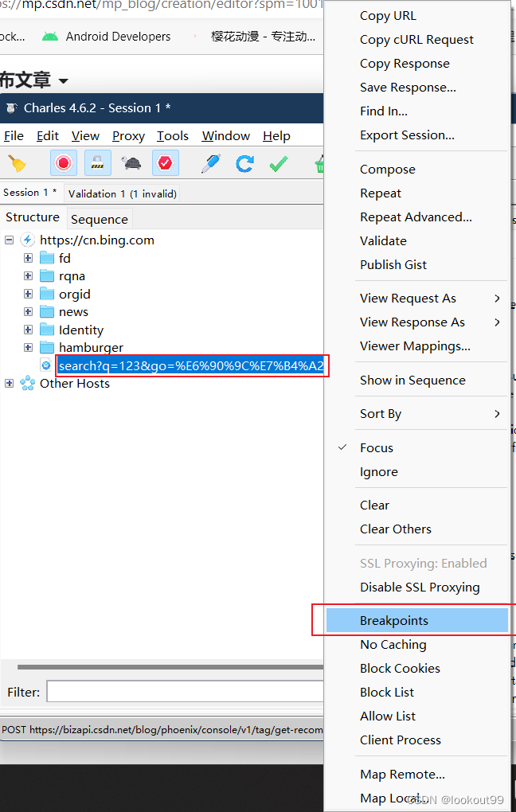Click the horizontal scrollbar above Filter
Viewport: 516px width, 812px height.
point(170,667)
